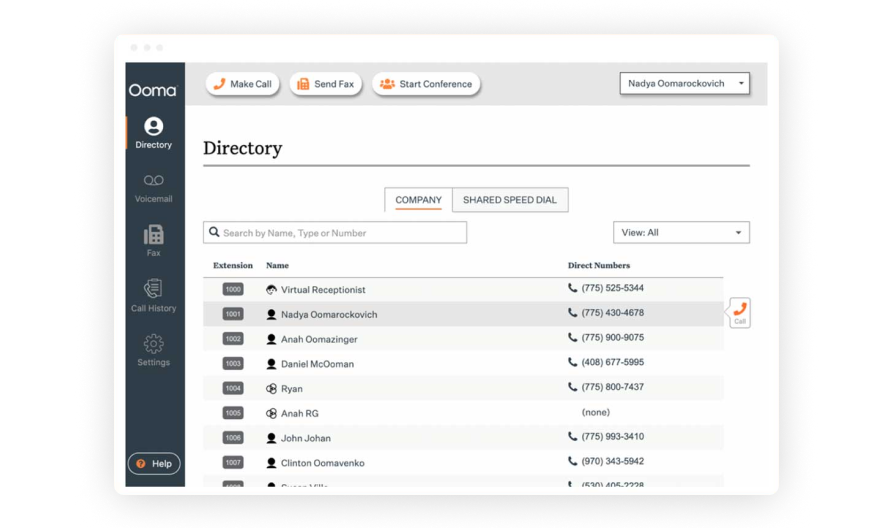Screen dimensions: 894x528
Task: Click the Ooma logo
Action: pos(153,90)
